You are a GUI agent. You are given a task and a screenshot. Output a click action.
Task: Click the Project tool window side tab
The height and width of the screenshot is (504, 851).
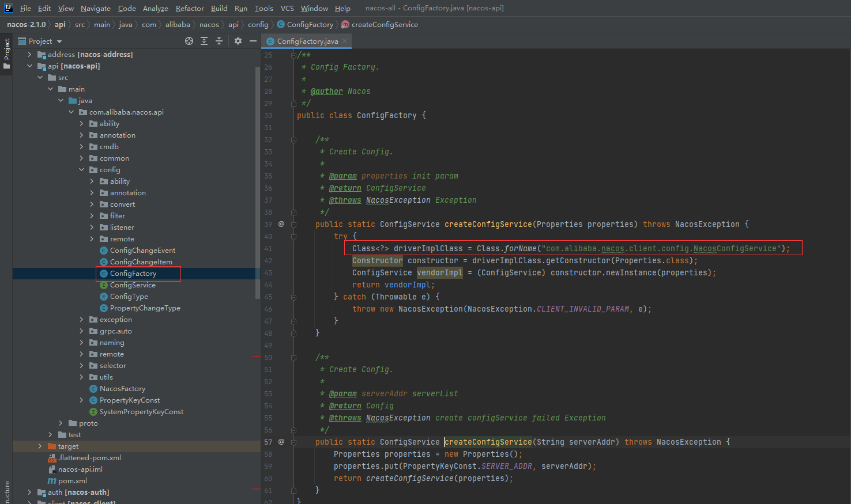pos(6,54)
